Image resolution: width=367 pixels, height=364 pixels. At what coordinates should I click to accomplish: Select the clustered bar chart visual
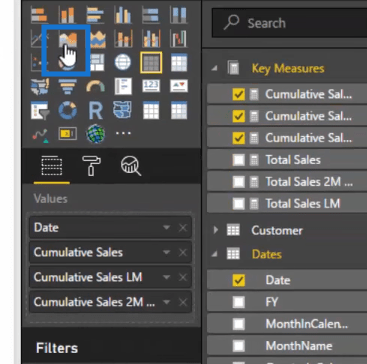pos(96,15)
